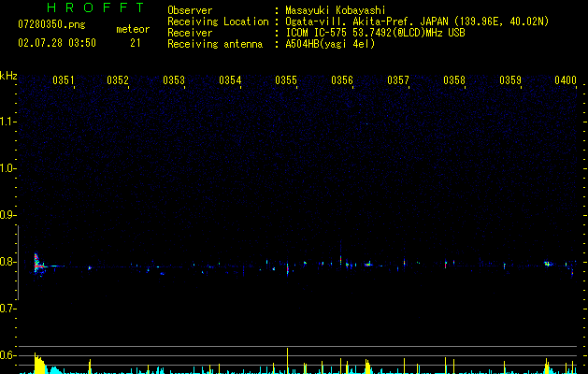Screen dimensions: 588x374
Task: Click the 0351 time marker
Action: (x=64, y=80)
